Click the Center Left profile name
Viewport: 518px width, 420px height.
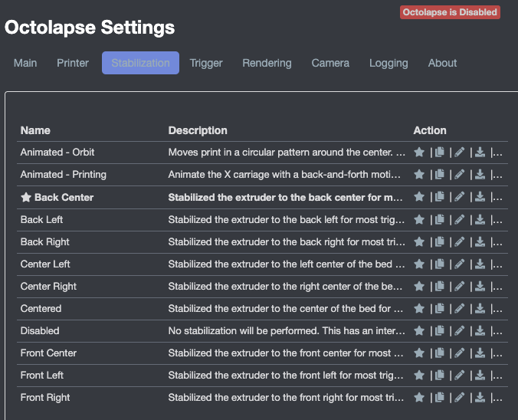(x=45, y=264)
